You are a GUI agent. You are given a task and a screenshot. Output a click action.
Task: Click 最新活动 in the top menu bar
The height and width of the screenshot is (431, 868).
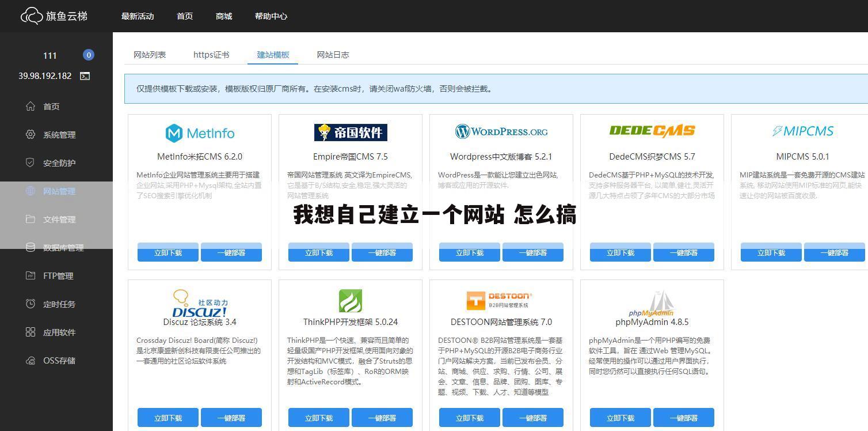(x=138, y=16)
